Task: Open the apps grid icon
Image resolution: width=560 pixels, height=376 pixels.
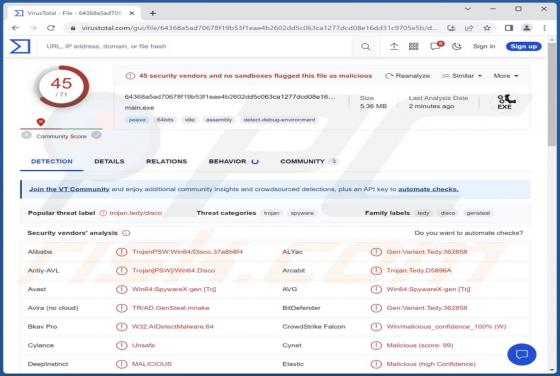Action: coord(414,46)
